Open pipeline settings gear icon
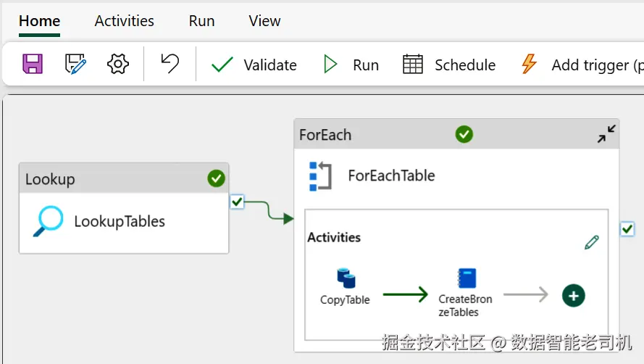The image size is (644, 364). click(x=117, y=65)
